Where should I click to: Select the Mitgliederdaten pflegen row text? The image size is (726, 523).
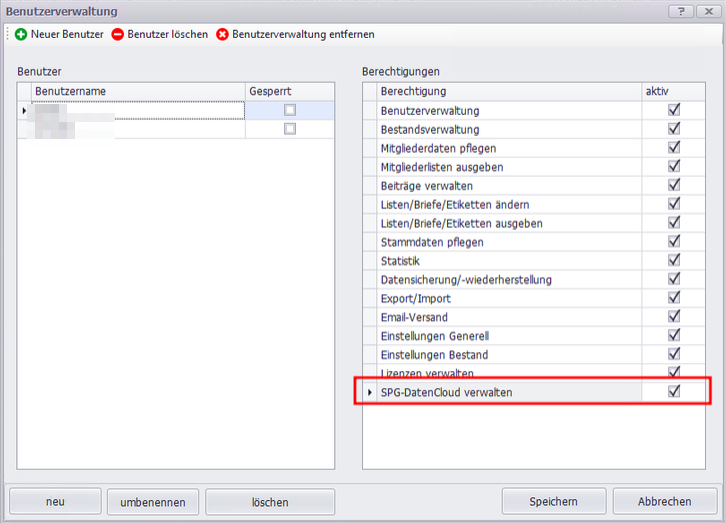point(438,149)
